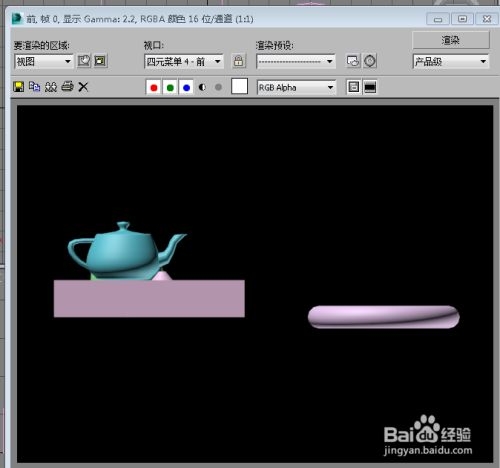
Task: Open the 产品级 render mode dropdown
Action: click(451, 61)
